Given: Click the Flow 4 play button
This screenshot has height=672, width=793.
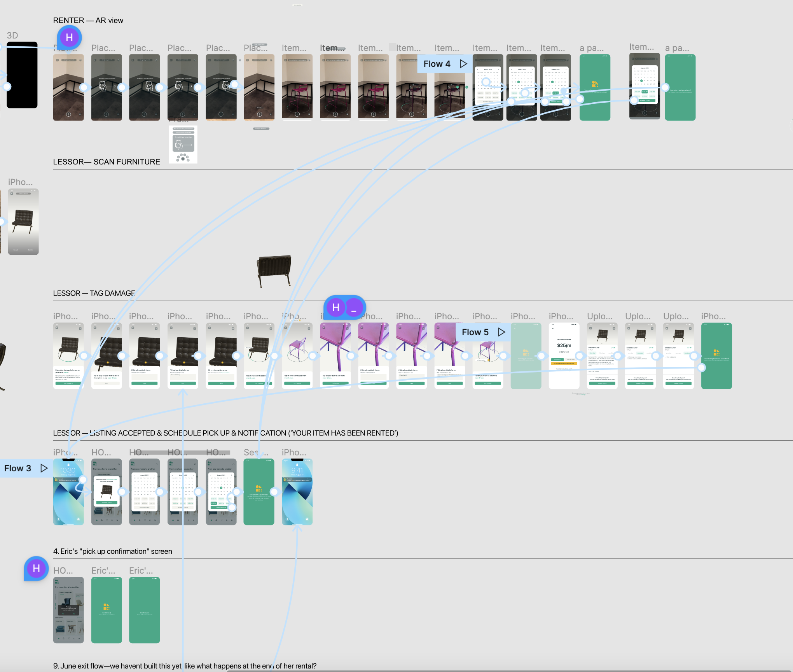Looking at the screenshot, I should (465, 63).
